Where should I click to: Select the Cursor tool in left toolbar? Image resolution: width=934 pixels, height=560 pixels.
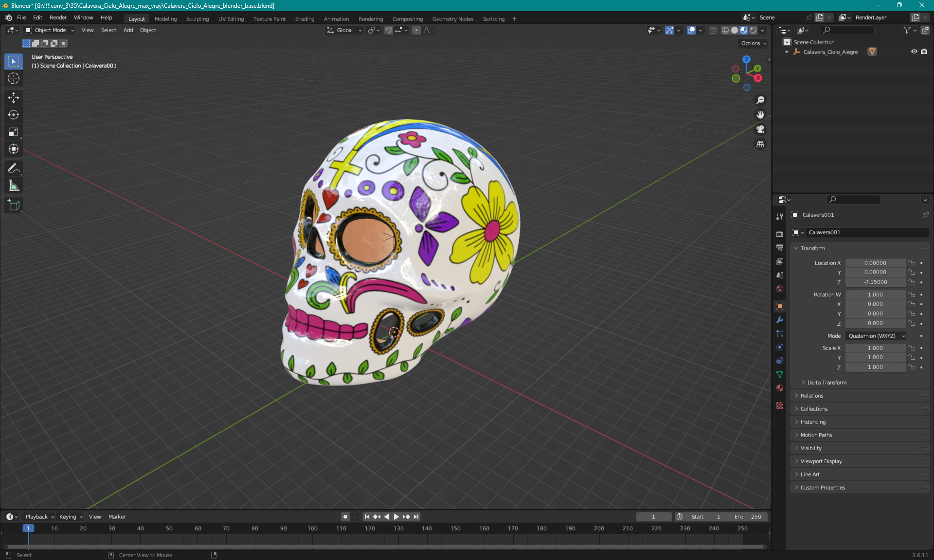[14, 78]
